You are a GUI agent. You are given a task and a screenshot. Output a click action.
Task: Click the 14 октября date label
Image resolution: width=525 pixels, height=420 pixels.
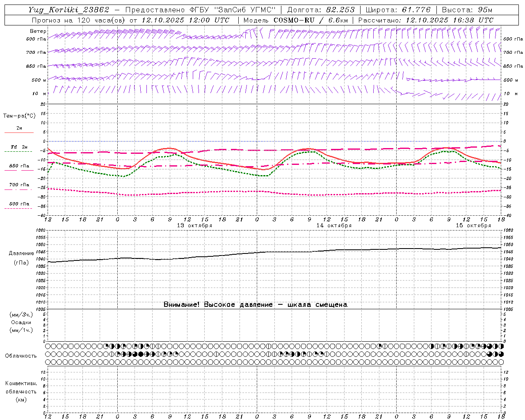(x=334, y=226)
